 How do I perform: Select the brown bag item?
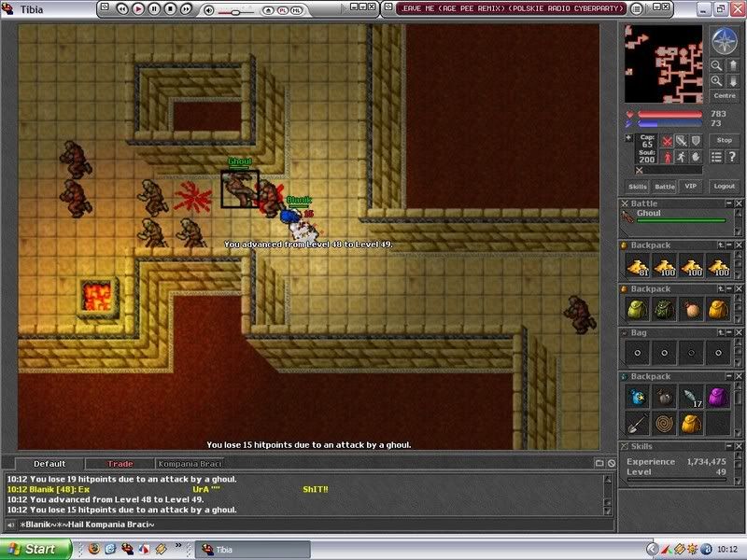[x=691, y=310]
